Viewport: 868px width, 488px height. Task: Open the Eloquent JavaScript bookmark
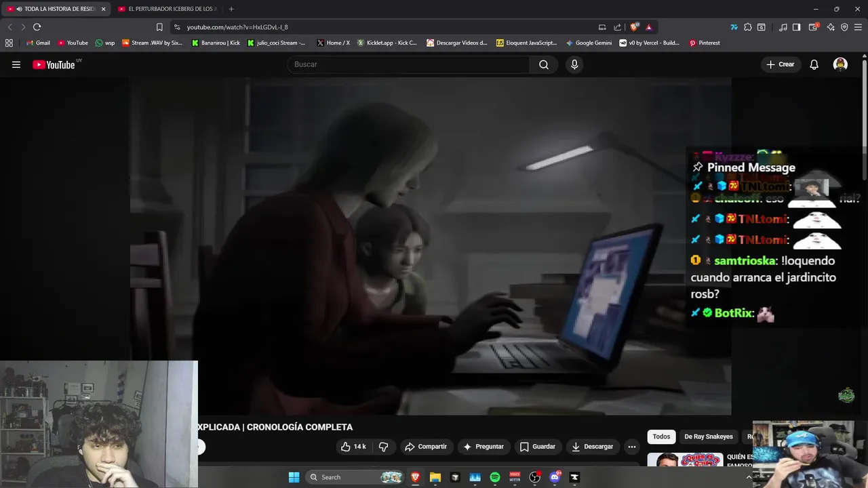(526, 43)
